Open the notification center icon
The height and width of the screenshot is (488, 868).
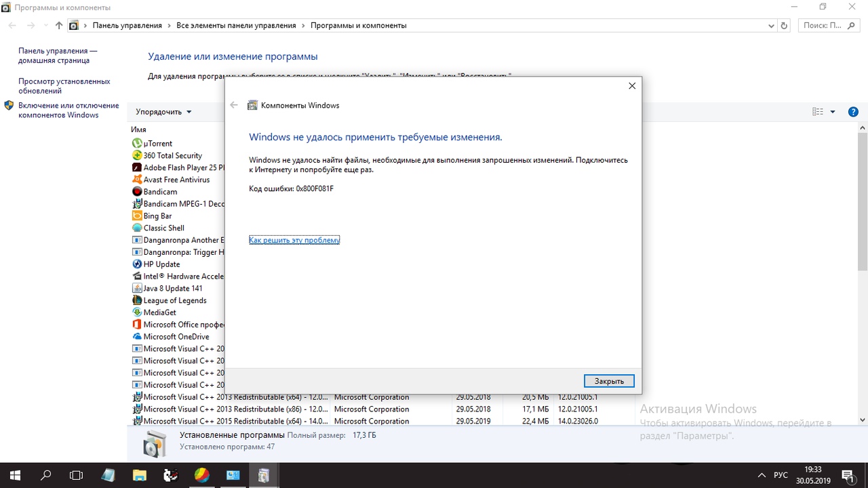847,475
